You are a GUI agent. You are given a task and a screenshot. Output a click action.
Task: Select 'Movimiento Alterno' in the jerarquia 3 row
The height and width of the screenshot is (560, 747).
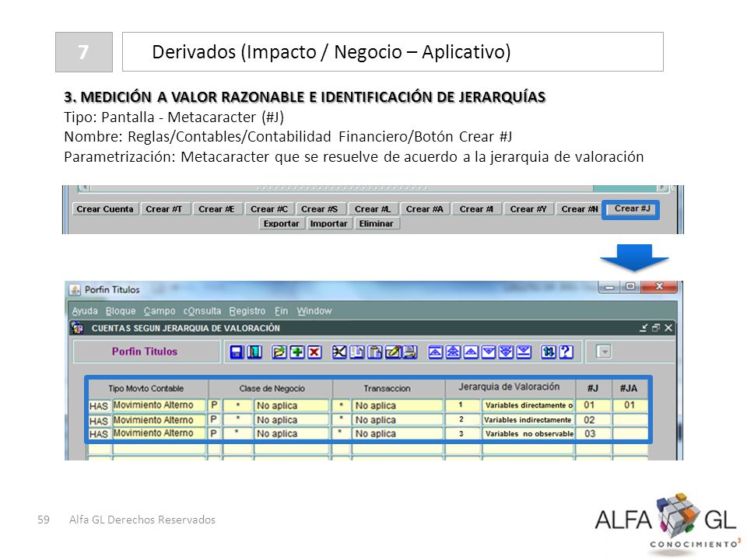159,433
